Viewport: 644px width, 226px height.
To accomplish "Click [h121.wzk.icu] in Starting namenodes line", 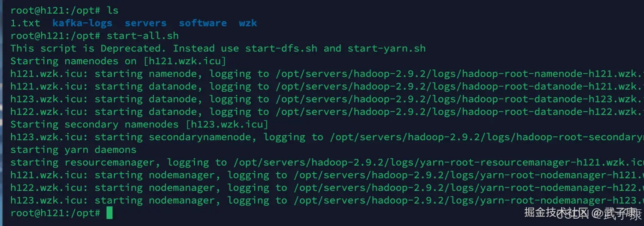I will [185, 61].
